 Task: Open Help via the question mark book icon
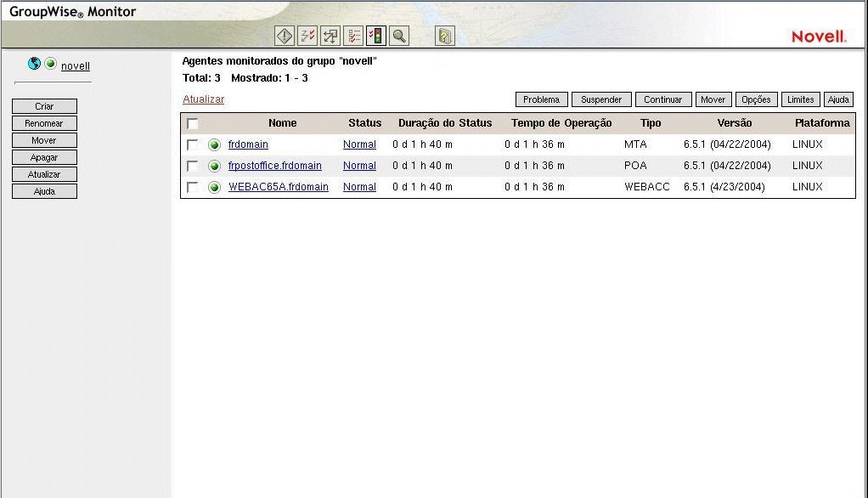443,35
